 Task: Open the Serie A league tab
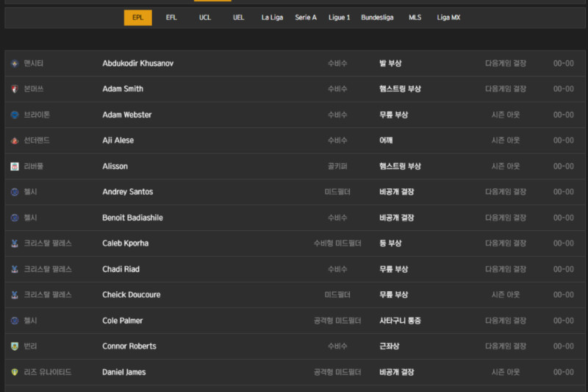(306, 18)
